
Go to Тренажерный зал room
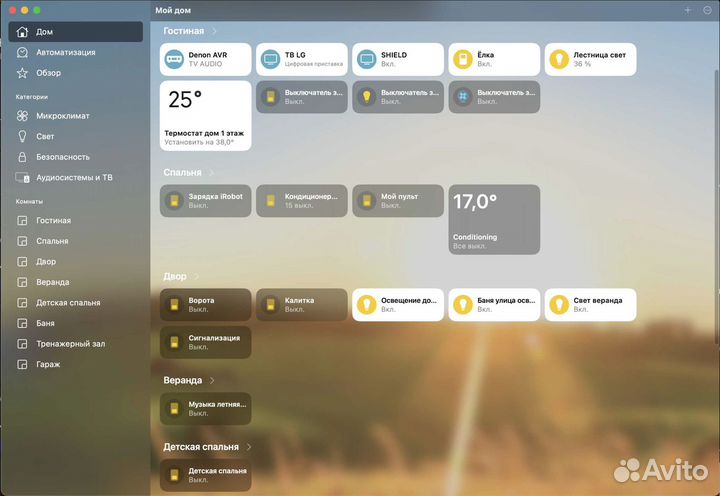pyautogui.click(x=70, y=344)
